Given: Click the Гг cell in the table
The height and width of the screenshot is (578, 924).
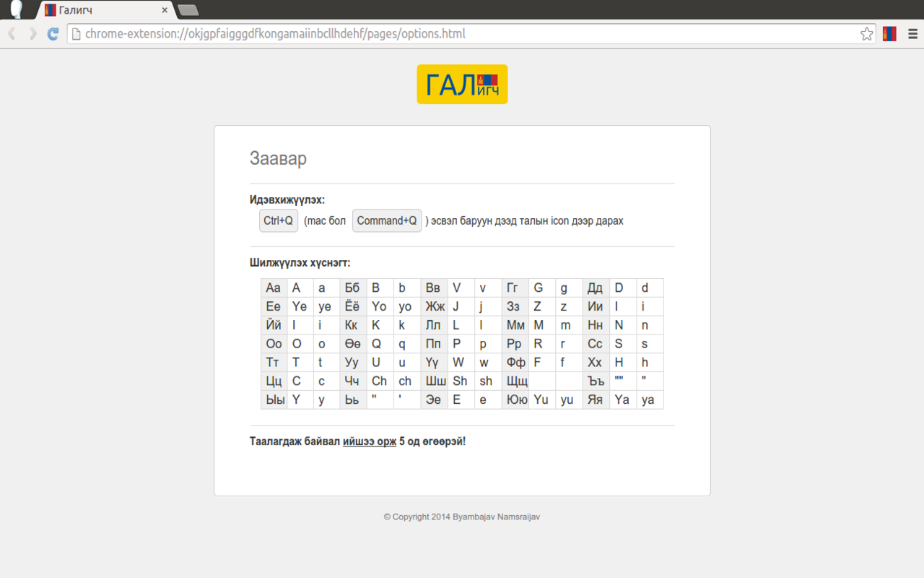Looking at the screenshot, I should pos(515,288).
